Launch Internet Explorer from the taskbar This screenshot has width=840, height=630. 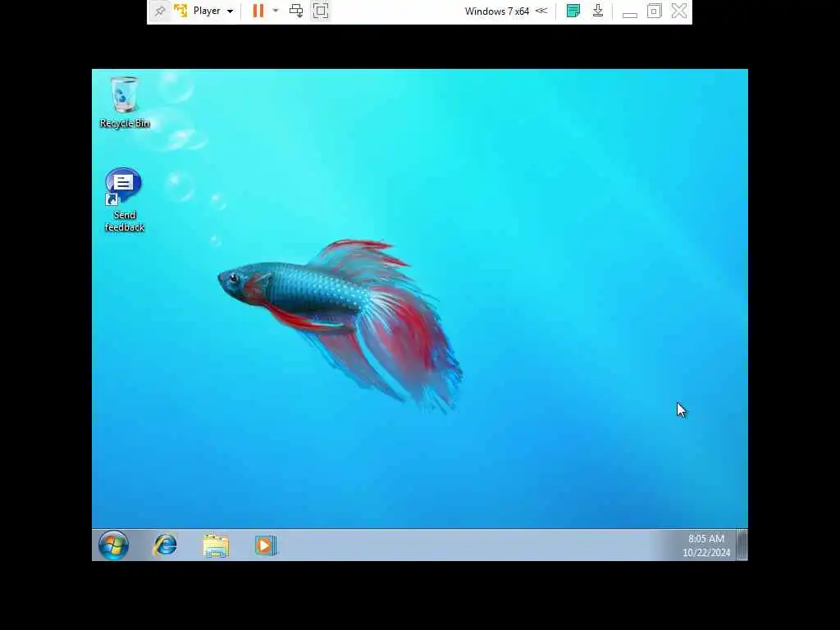[165, 546]
